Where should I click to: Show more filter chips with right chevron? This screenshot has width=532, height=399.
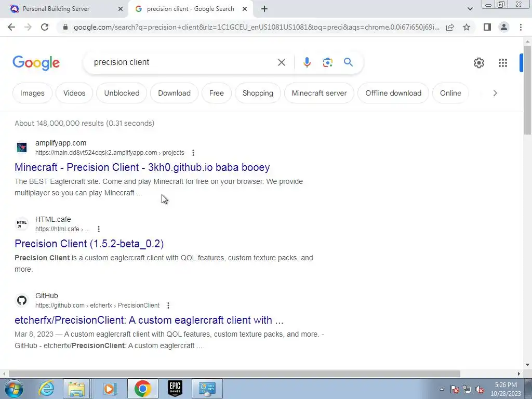tap(495, 93)
